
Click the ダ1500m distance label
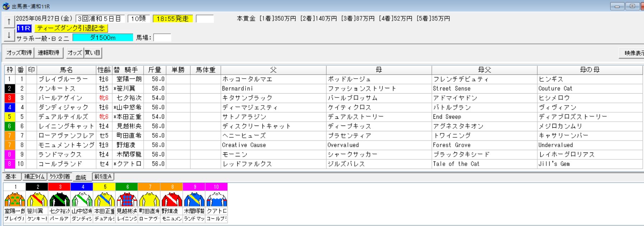click(103, 38)
